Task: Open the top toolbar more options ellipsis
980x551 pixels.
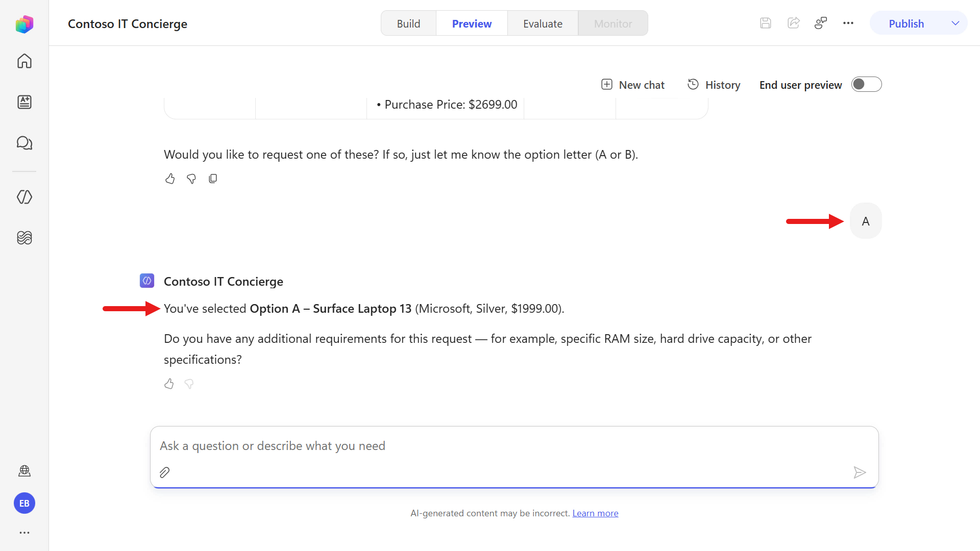Action: 848,23
